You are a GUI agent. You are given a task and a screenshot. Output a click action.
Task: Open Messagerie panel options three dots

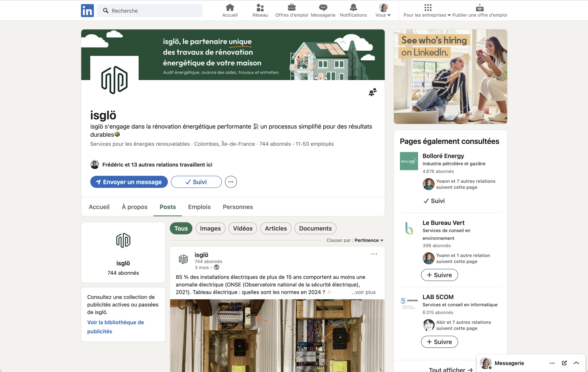coord(552,363)
